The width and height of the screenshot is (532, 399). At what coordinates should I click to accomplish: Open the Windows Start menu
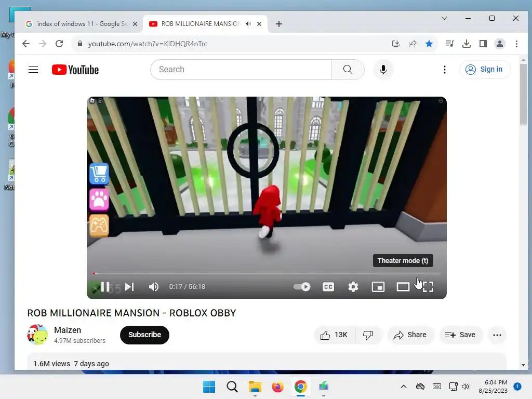pos(209,387)
